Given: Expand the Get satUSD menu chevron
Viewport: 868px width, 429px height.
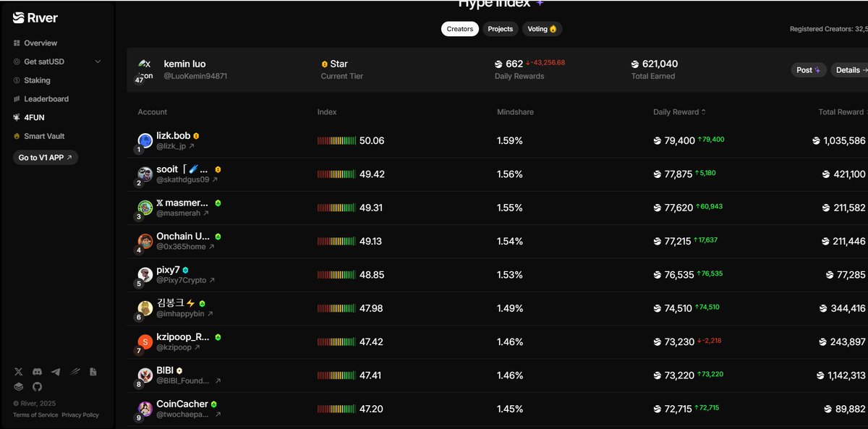Looking at the screenshot, I should tap(98, 61).
